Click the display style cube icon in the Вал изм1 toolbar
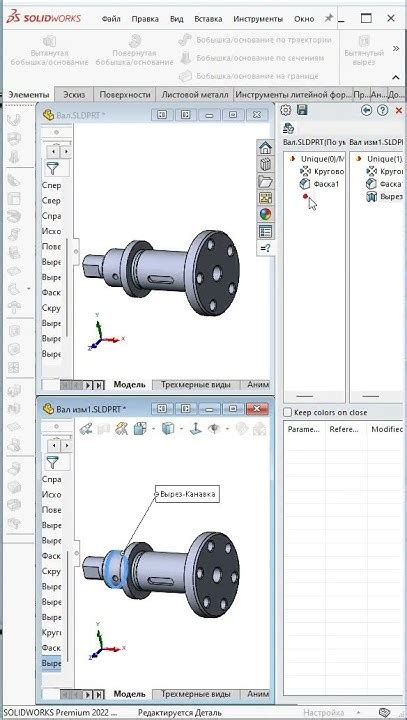Viewport: 407px width, 720px height. click(169, 429)
